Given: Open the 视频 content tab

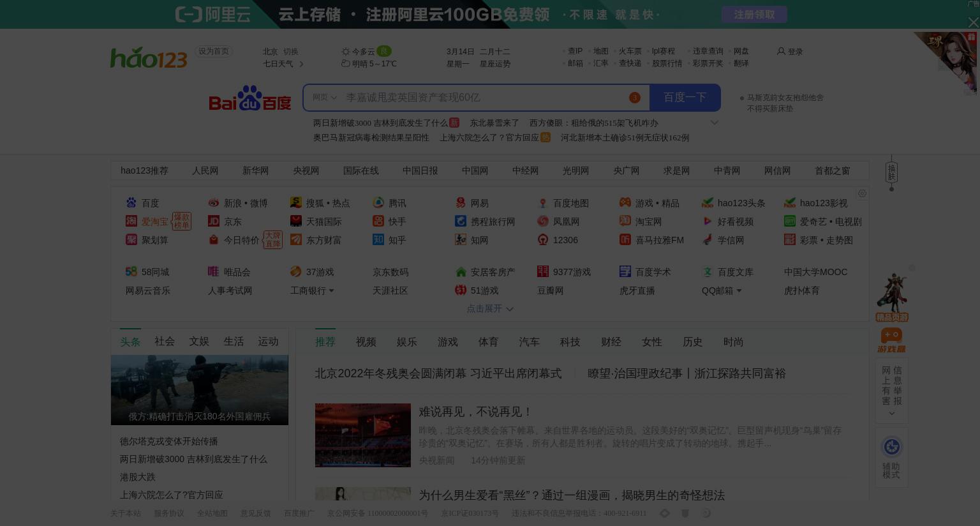Looking at the screenshot, I should 366,342.
